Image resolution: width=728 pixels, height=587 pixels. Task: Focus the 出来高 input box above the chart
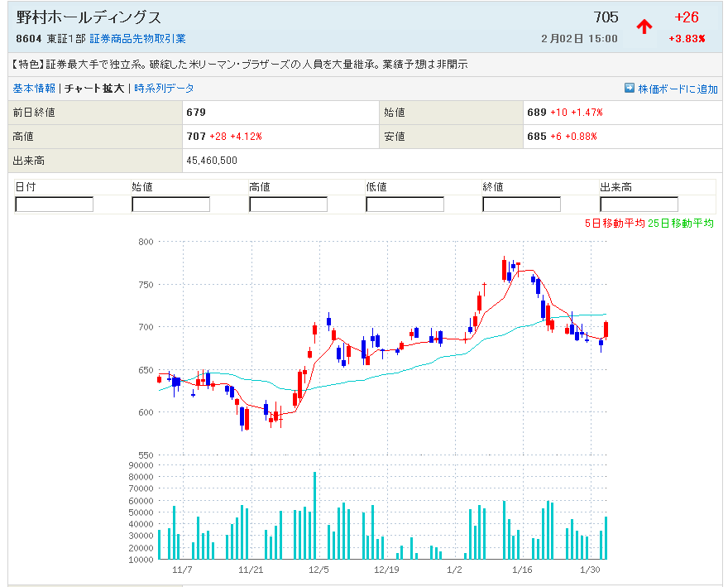click(x=639, y=204)
